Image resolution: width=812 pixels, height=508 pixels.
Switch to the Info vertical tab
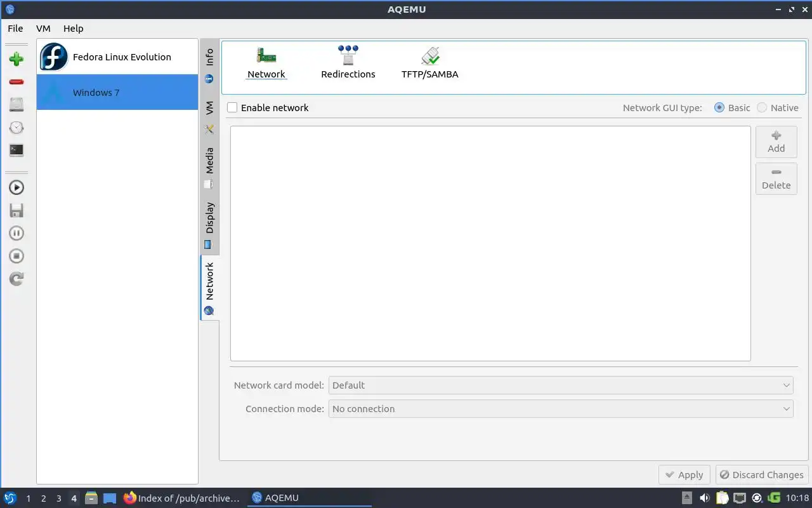click(x=209, y=66)
